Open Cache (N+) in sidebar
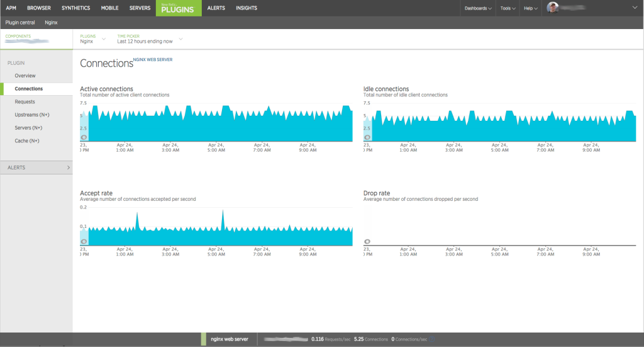The width and height of the screenshot is (644, 347). click(x=27, y=140)
